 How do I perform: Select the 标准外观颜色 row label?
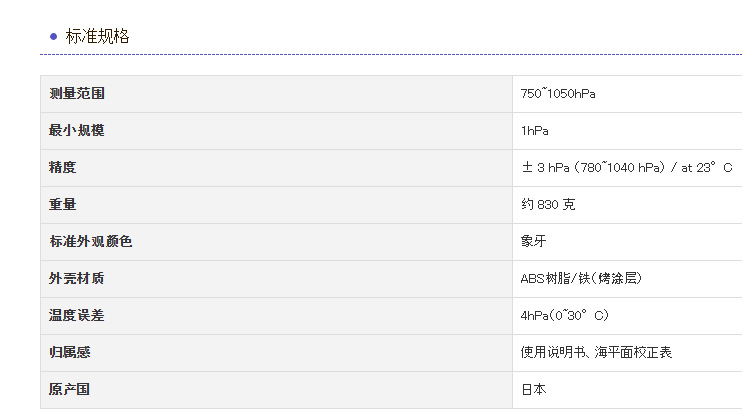[x=91, y=242]
